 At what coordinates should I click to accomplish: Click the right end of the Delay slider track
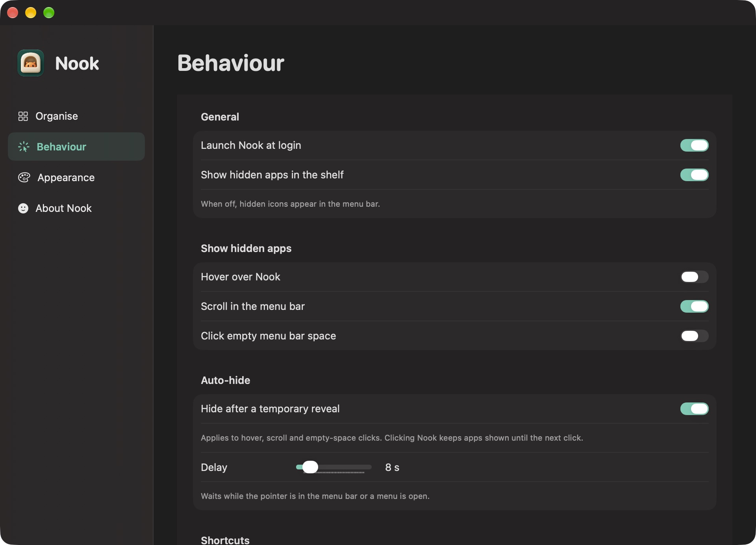pyautogui.click(x=369, y=467)
